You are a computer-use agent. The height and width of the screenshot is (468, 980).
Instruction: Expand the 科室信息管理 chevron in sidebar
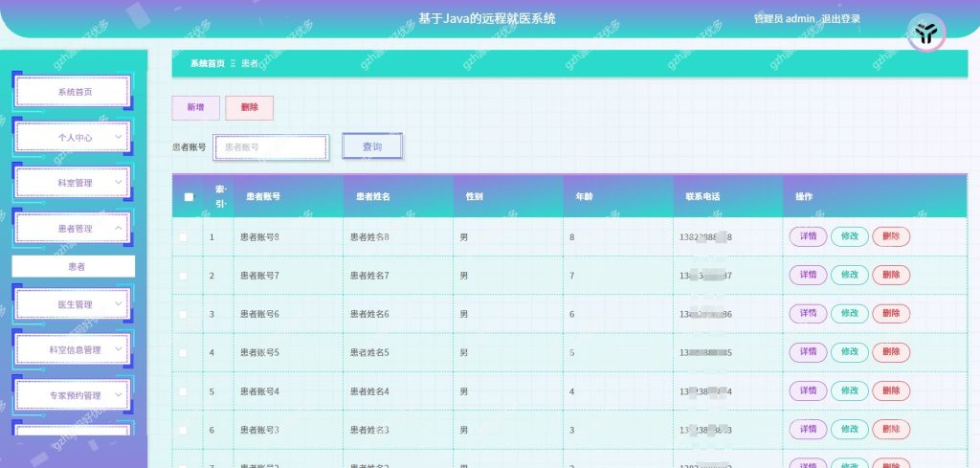point(118,349)
